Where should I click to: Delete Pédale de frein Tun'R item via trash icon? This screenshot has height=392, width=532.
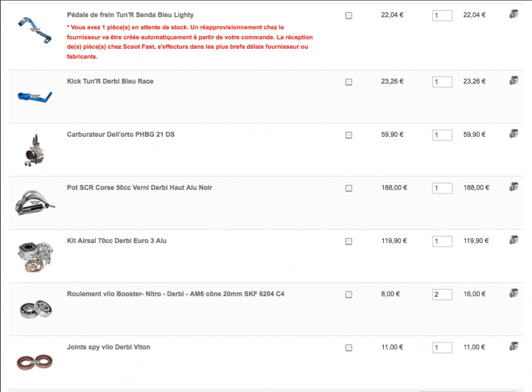[514, 14]
